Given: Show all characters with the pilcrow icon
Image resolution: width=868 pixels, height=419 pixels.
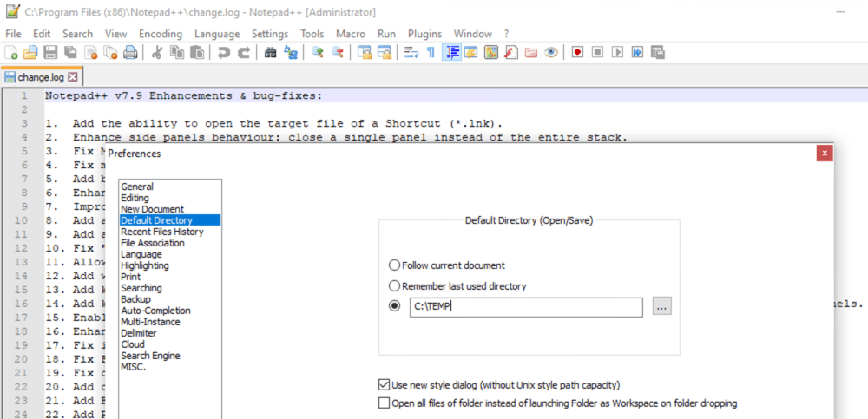Looking at the screenshot, I should click(x=431, y=53).
